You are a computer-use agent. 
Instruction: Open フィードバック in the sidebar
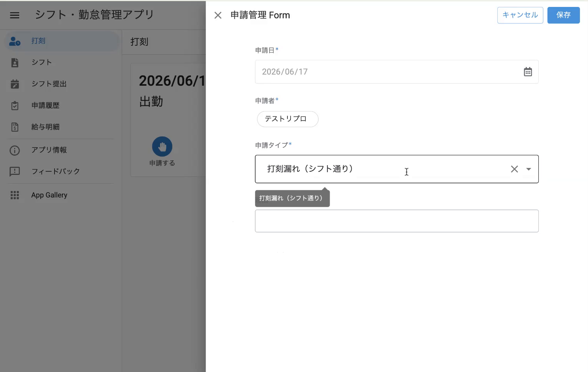coord(62,171)
